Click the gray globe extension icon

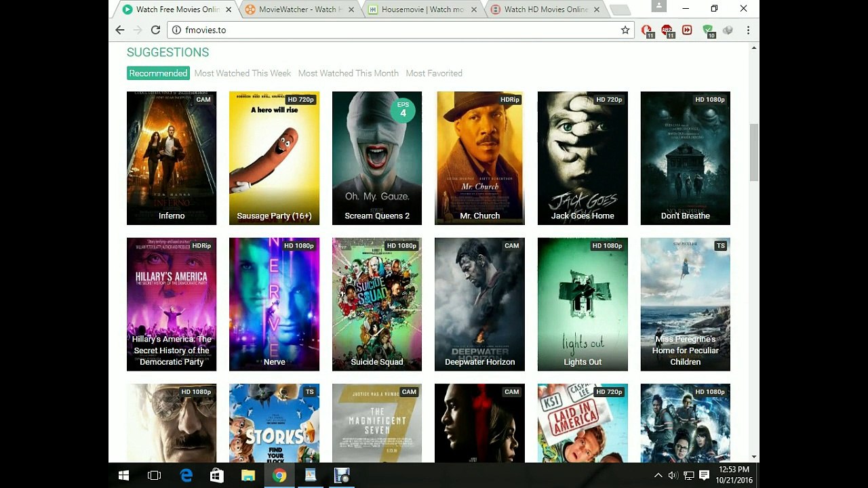[x=728, y=30]
